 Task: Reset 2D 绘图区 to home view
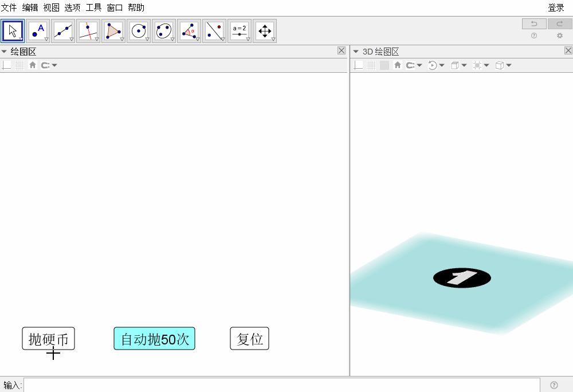(x=33, y=65)
